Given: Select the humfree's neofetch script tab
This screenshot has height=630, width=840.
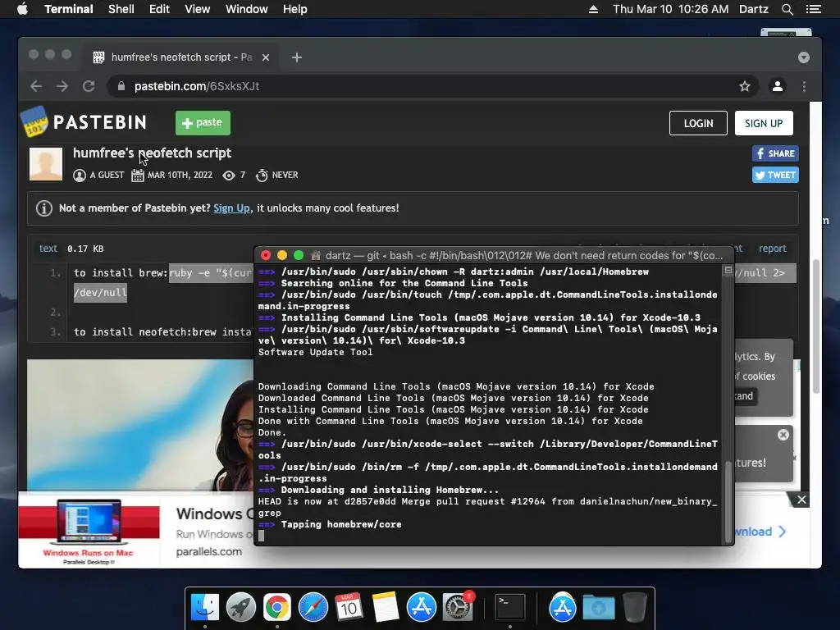Looking at the screenshot, I should pos(180,57).
